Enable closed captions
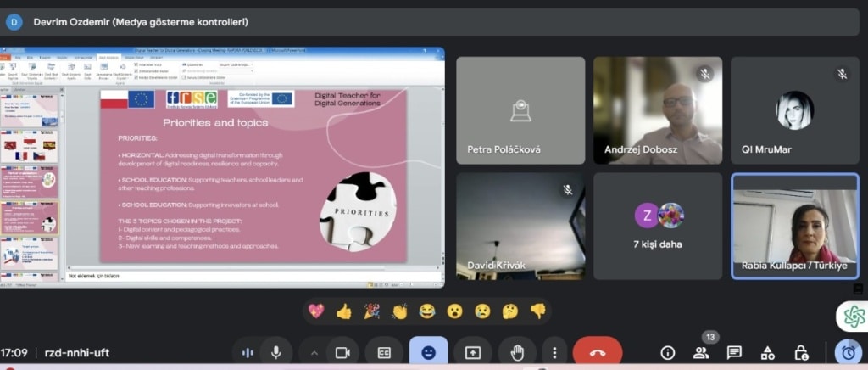 [384, 352]
